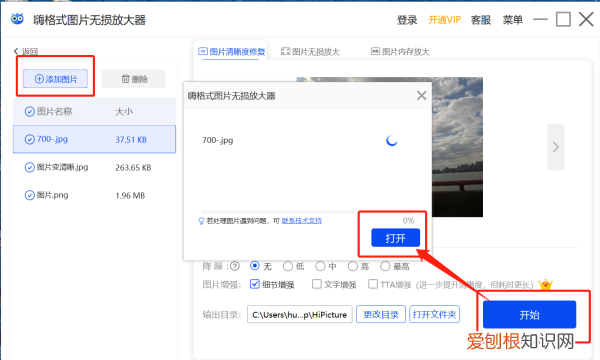
Task: Go back using the 返回 arrow
Action: 26,51
